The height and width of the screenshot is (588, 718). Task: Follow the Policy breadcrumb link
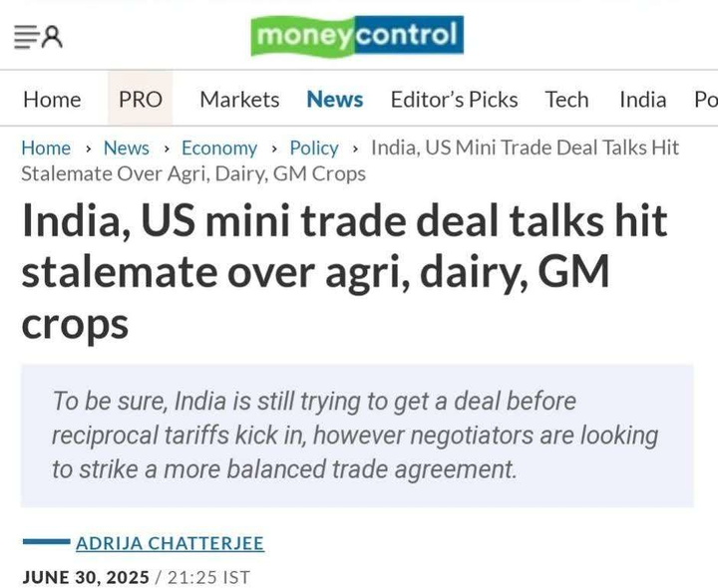[x=314, y=148]
